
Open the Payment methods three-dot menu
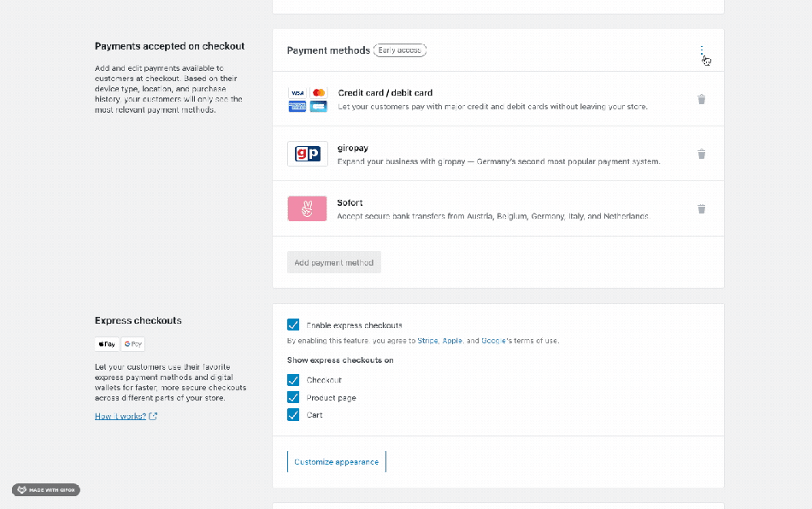[x=702, y=50]
